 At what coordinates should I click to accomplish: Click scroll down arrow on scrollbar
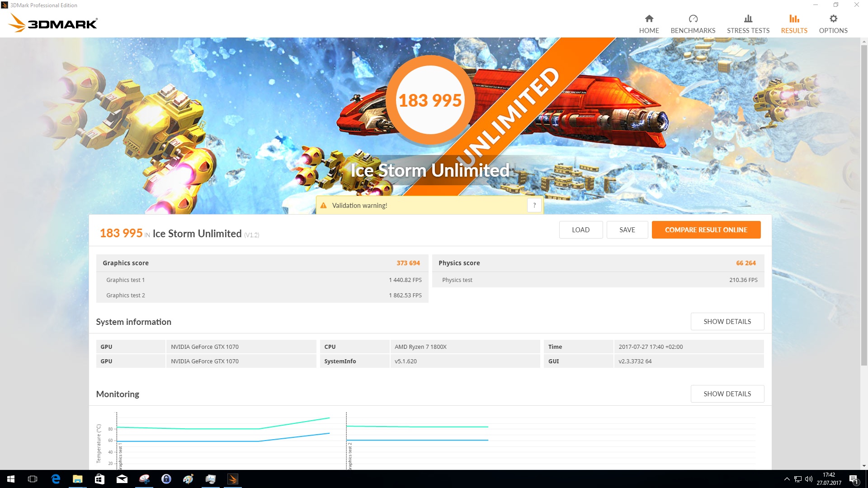[x=864, y=466]
